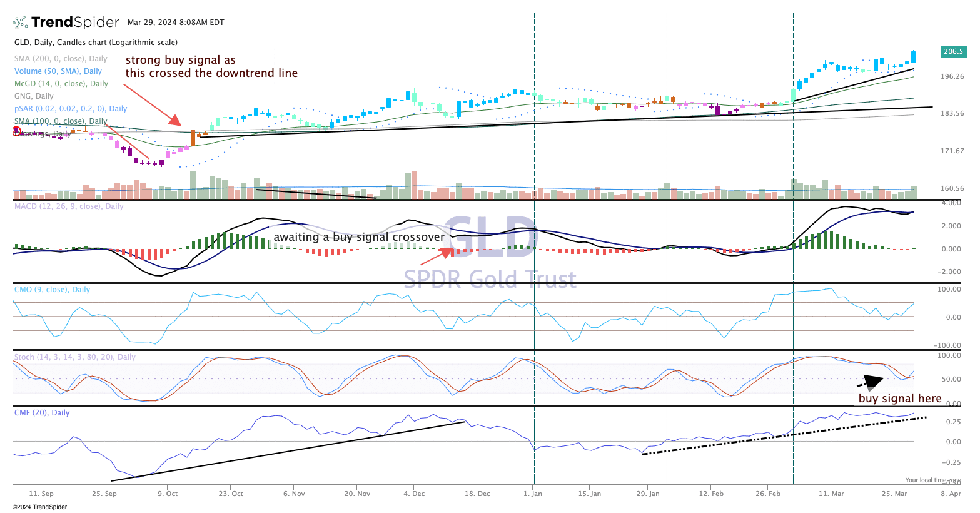Click the Mar 29, 2024 8:08AM EDT timestamp
The image size is (980, 513).
point(176,23)
